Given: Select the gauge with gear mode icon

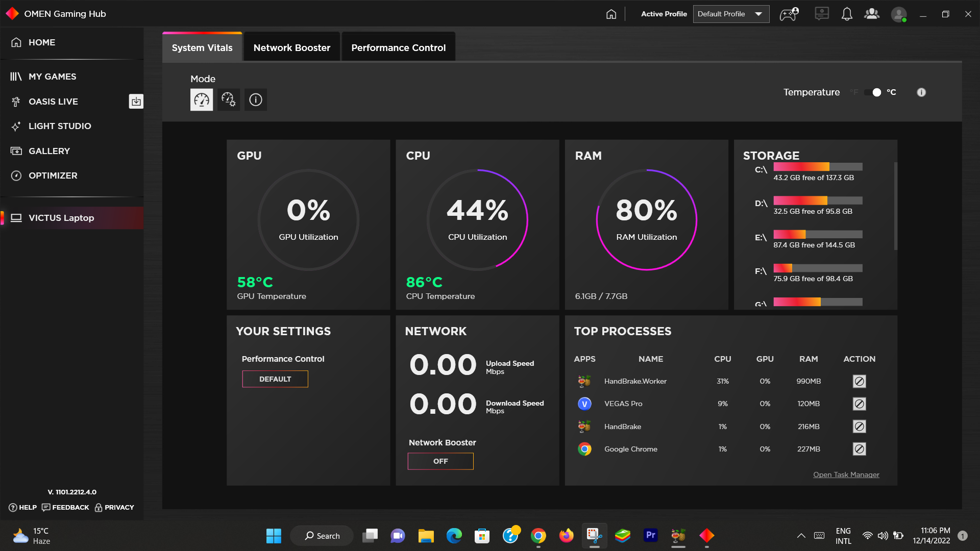Looking at the screenshot, I should 228,99.
